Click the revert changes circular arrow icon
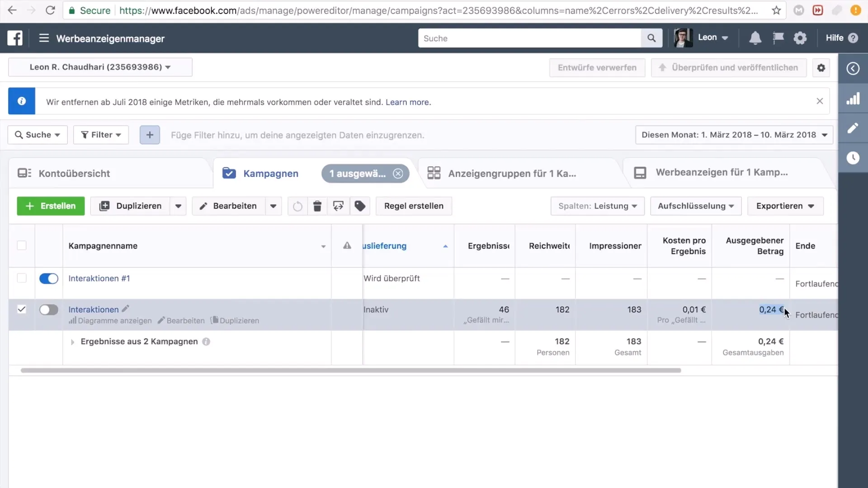868x488 pixels. 297,206
